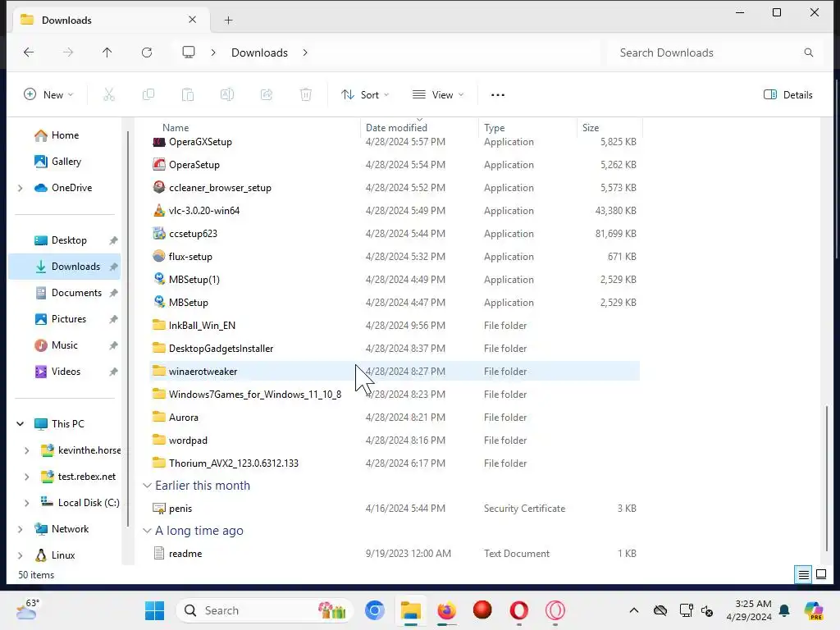Expand the Local Disk (C:) node

[27, 503]
